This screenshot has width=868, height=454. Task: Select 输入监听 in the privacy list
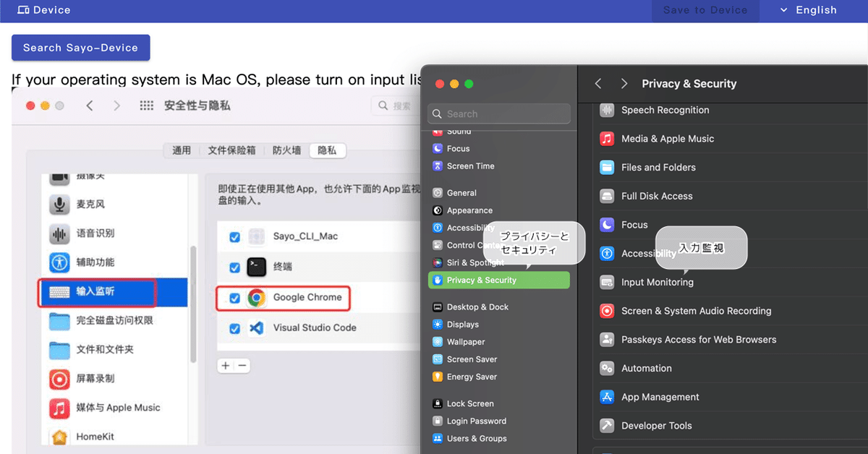[113, 291]
